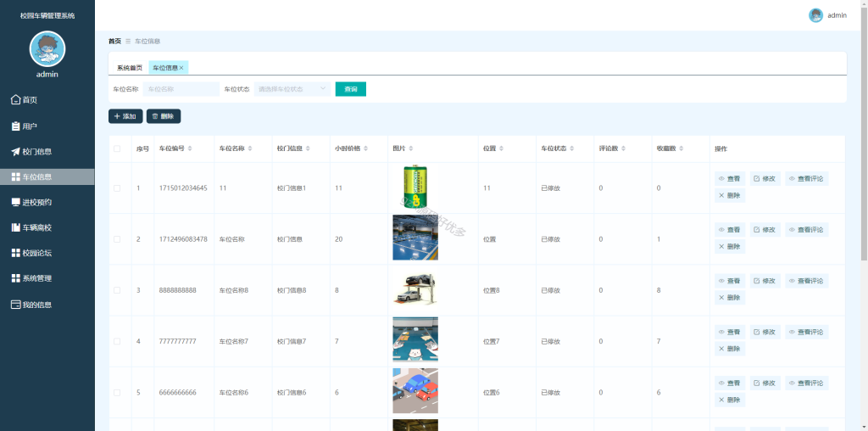Click the top-right admin avatar icon
Viewport: 868px width, 431px height.
[816, 15]
